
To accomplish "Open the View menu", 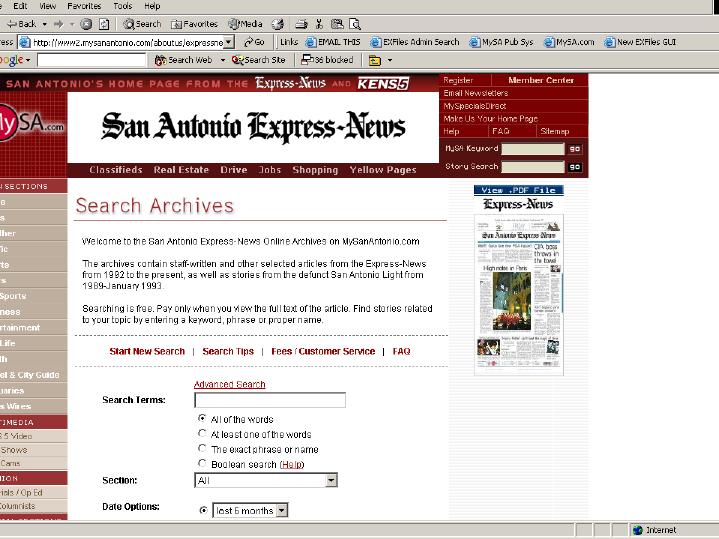I will [48, 6].
